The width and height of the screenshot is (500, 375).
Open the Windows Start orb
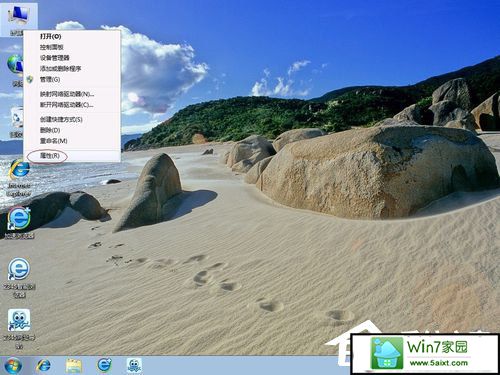[13, 365]
